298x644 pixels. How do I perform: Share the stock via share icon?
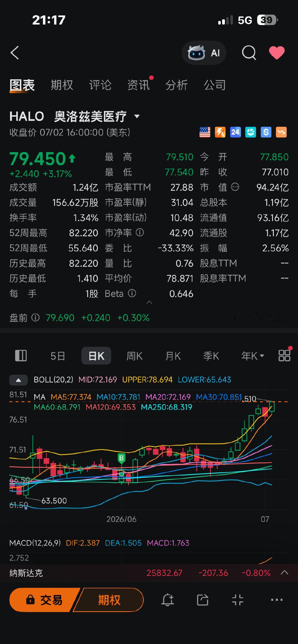tap(203, 600)
